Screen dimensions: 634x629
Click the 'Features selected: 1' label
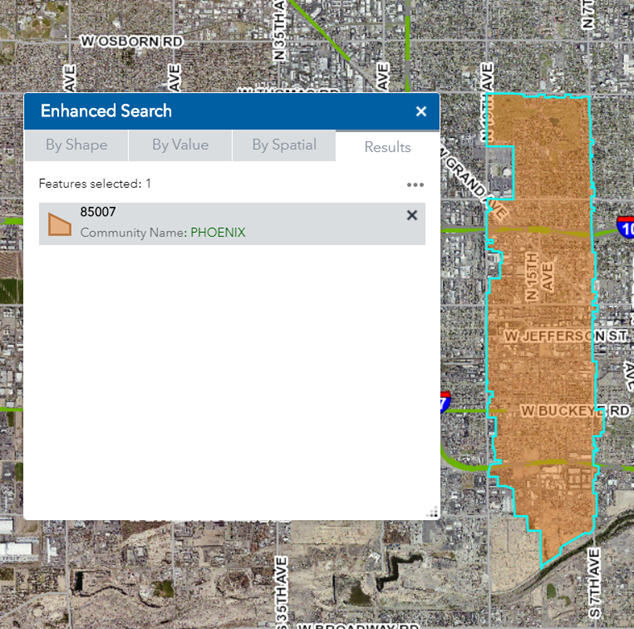[x=95, y=184]
